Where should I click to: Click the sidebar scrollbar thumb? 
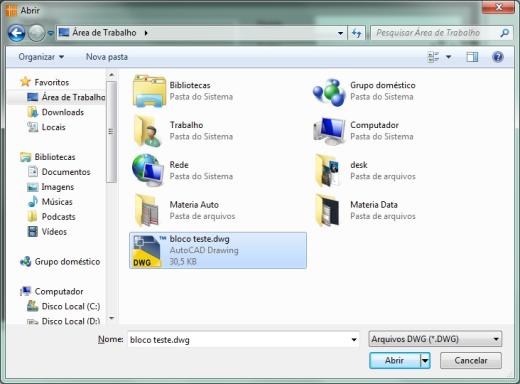(x=112, y=132)
